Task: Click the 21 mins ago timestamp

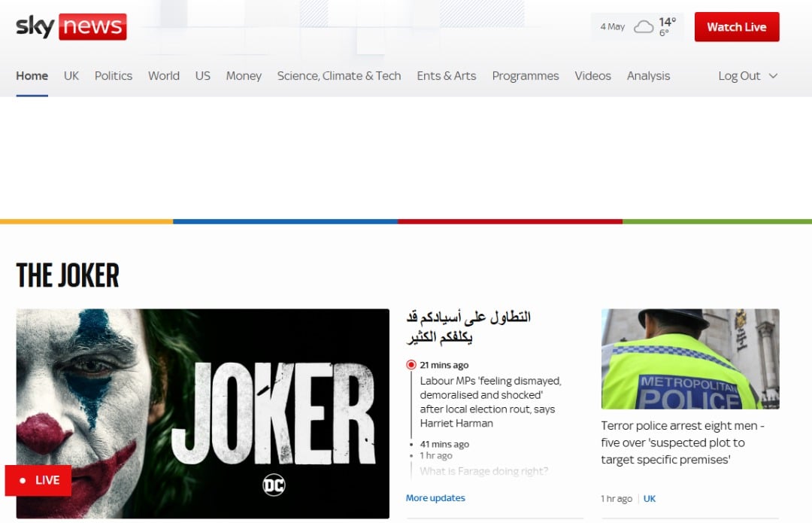Action: (x=444, y=365)
